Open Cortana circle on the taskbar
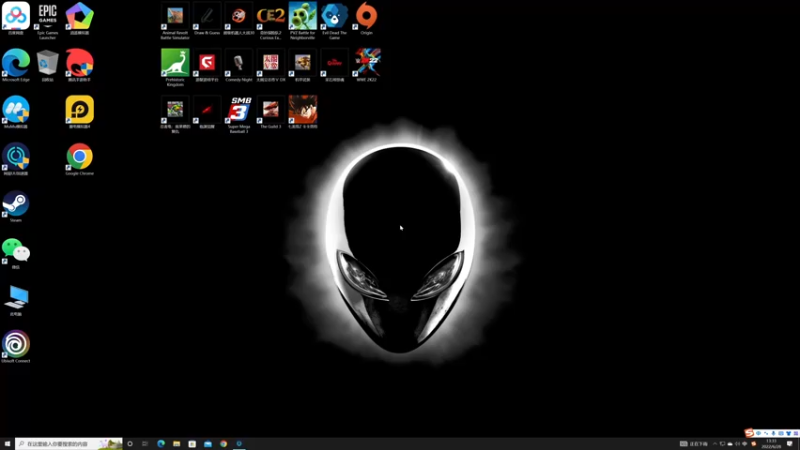Image resolution: width=800 pixels, height=450 pixels. point(130,444)
